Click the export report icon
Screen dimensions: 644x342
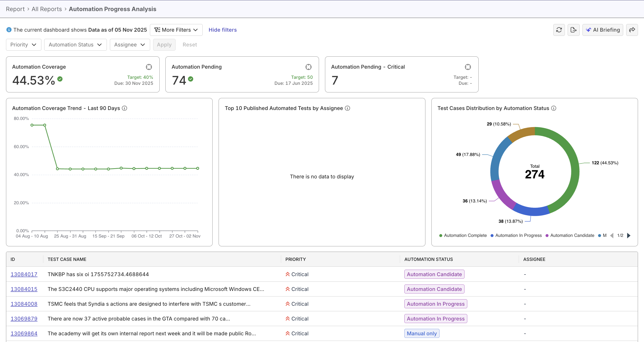point(573,30)
